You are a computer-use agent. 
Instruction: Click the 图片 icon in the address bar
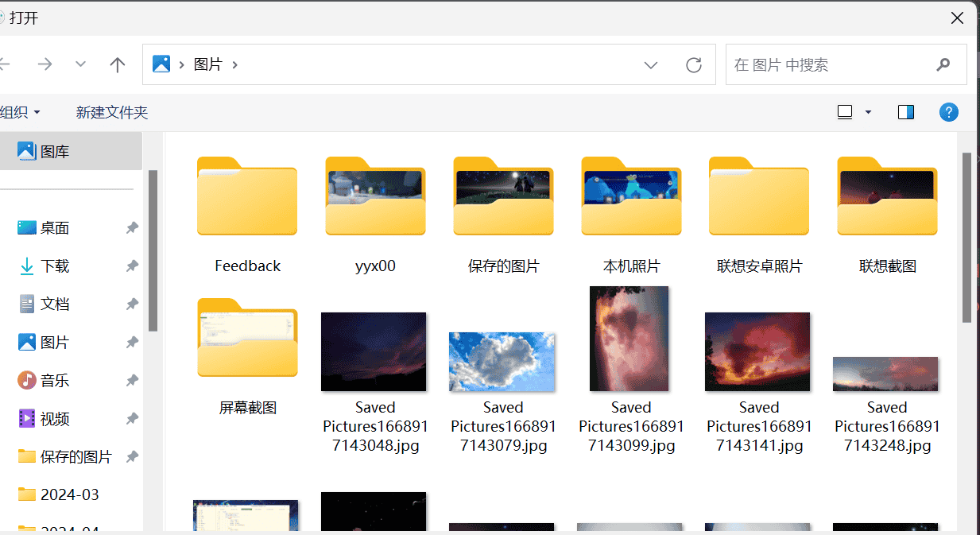pyautogui.click(x=162, y=64)
